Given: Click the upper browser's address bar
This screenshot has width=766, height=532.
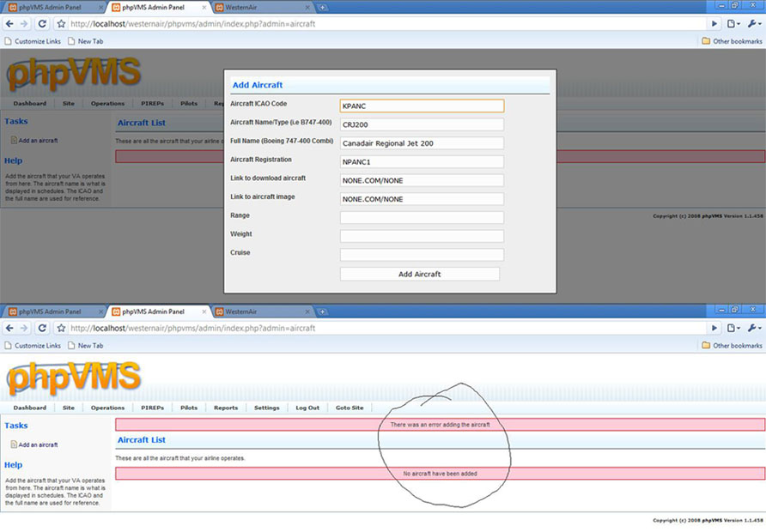Looking at the screenshot, I should pyautogui.click(x=387, y=23).
